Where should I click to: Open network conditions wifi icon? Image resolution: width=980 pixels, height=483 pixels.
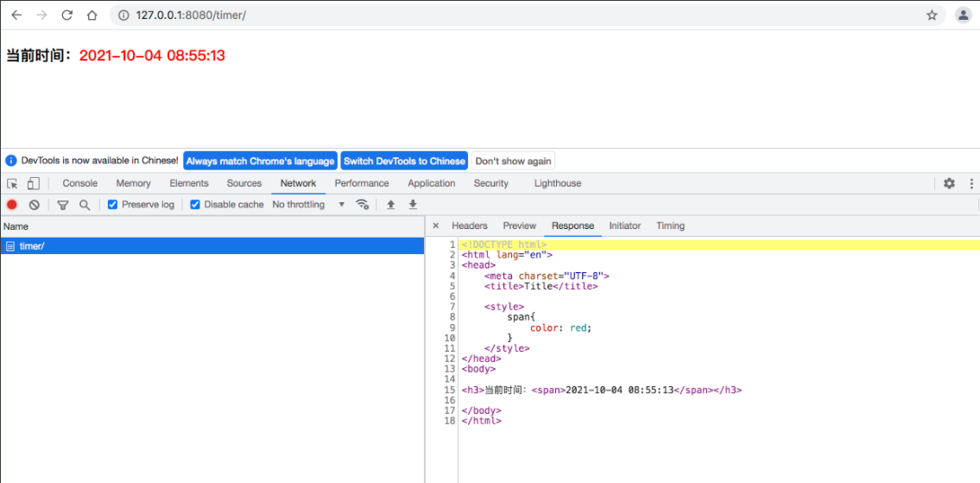363,205
